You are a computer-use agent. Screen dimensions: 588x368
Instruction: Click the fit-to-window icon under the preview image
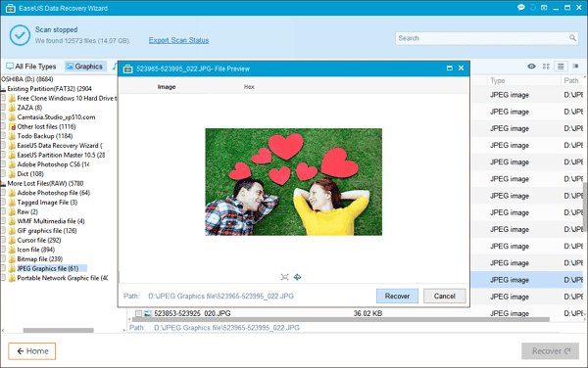(284, 277)
